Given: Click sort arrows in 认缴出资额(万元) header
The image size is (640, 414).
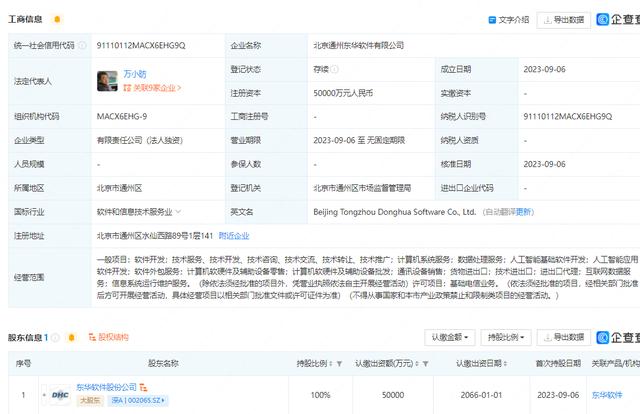Looking at the screenshot, I should (417, 363).
